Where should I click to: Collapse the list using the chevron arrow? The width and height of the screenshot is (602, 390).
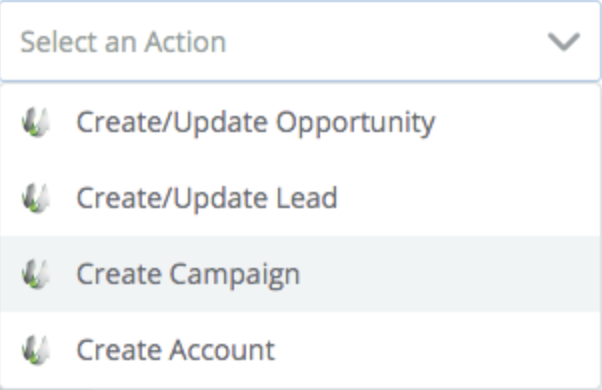point(563,42)
